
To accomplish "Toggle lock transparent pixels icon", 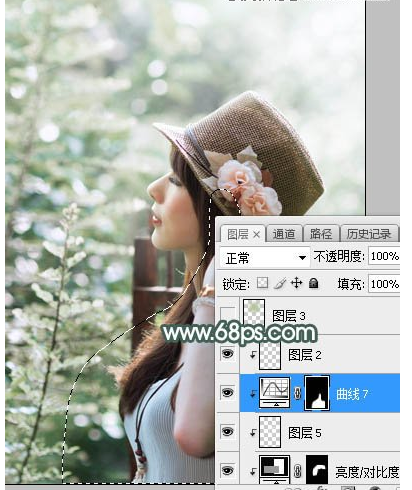I will (262, 283).
